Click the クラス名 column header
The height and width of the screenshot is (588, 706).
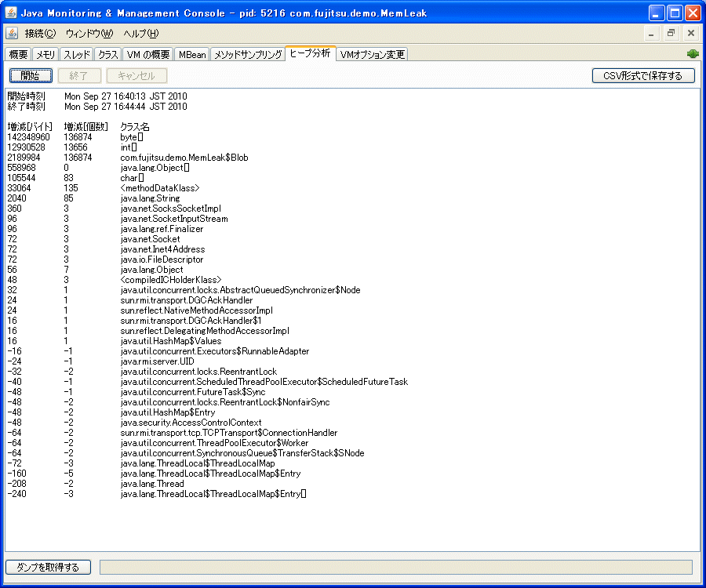click(x=135, y=127)
